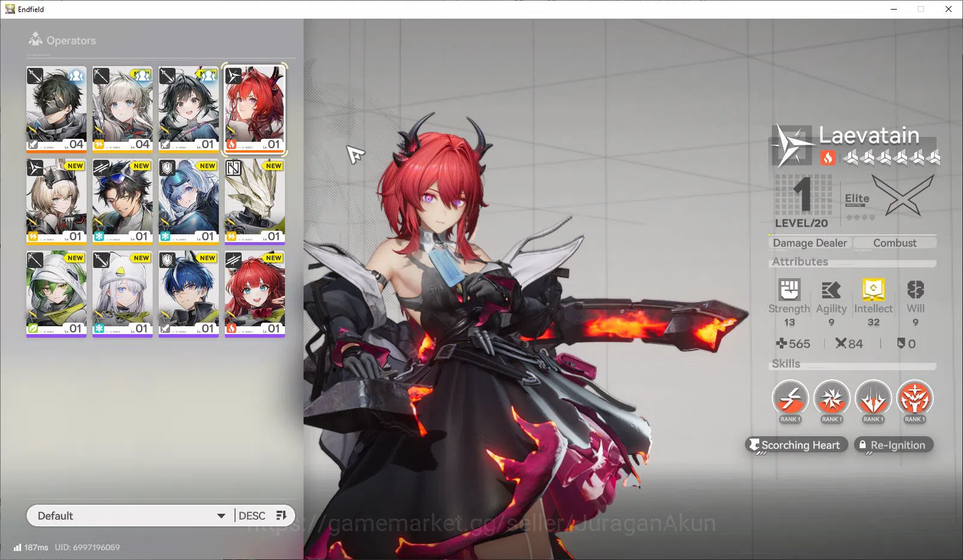Click the Will brain icon
This screenshot has width=963, height=560.
coord(916,290)
